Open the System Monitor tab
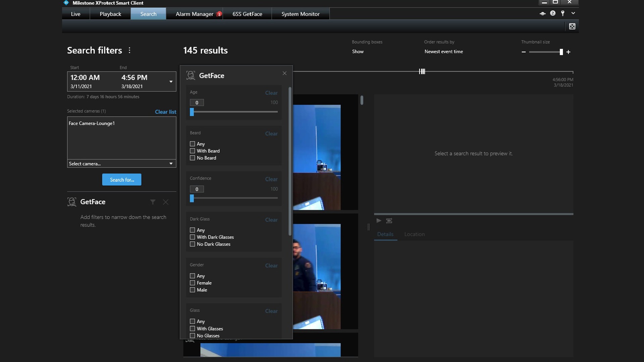Viewport: 644px width, 362px height. pos(301,14)
